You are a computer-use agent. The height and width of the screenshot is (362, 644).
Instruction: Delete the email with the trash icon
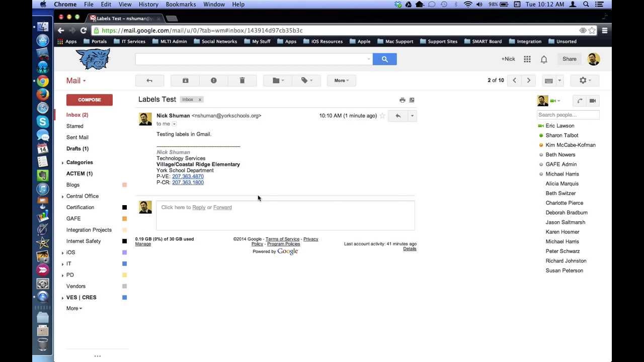242,80
